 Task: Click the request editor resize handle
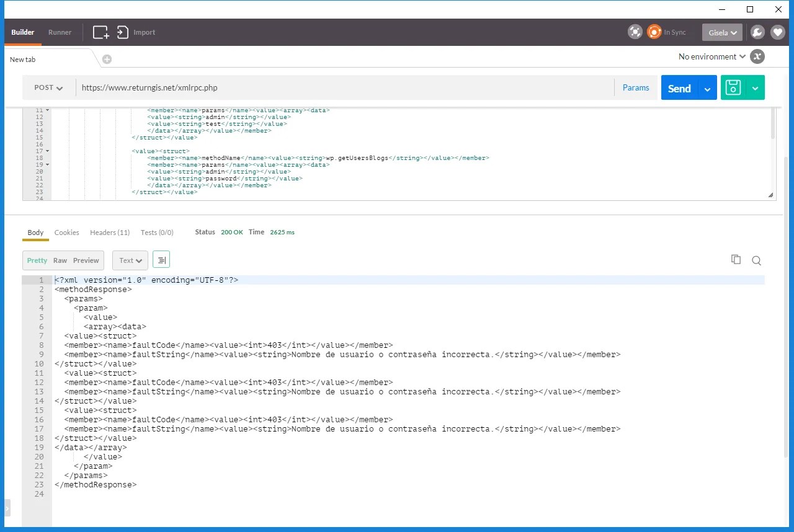click(x=771, y=195)
